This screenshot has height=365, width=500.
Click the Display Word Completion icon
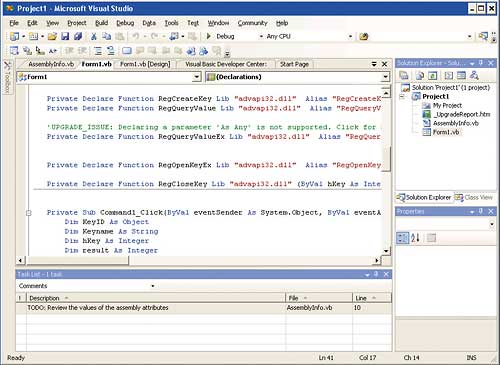coord(53,51)
